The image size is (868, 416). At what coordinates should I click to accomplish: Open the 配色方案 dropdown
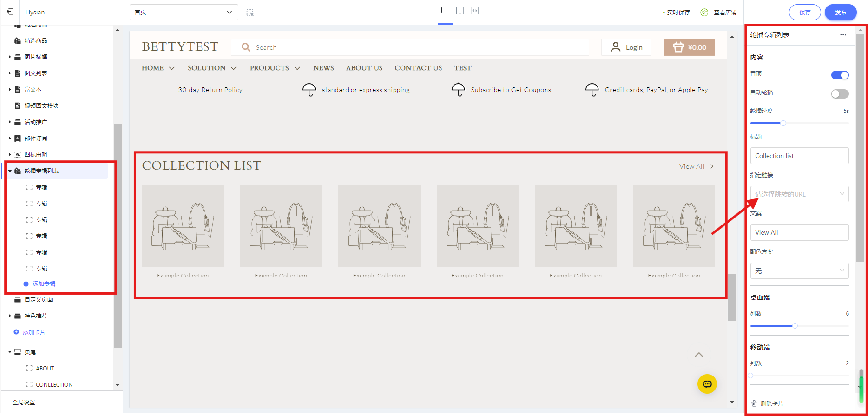point(799,271)
